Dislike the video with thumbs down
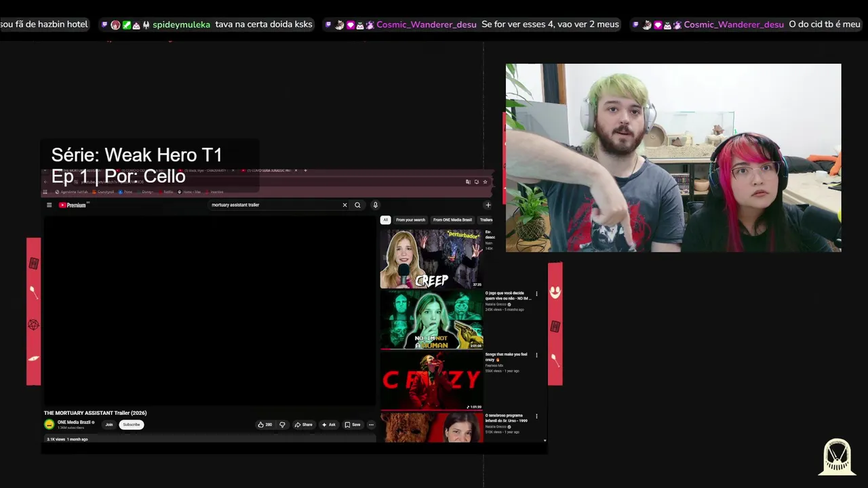Image resolution: width=868 pixels, height=488 pixels. (283, 424)
